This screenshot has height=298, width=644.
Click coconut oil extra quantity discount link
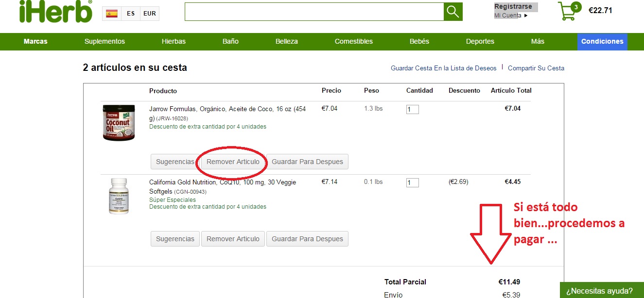tap(208, 127)
